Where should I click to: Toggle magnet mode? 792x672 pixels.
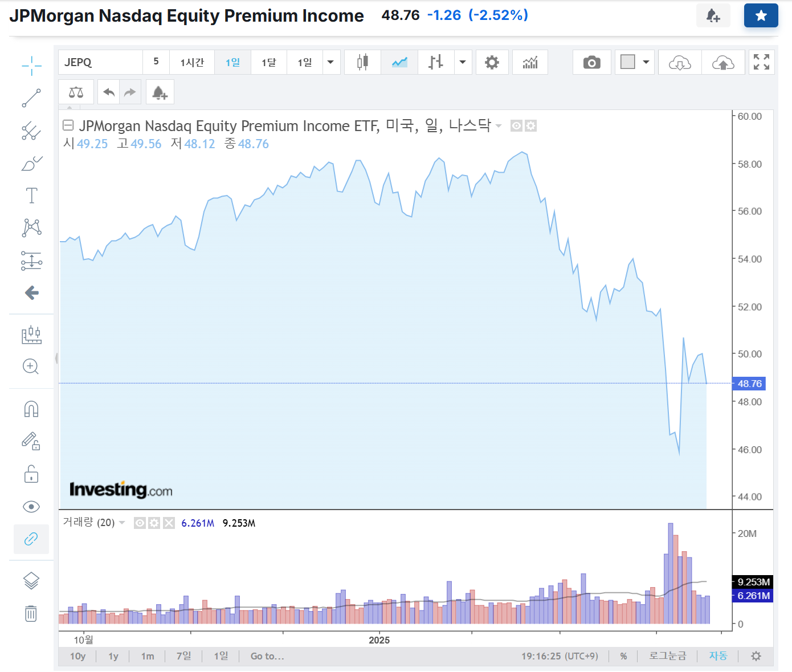(x=31, y=409)
